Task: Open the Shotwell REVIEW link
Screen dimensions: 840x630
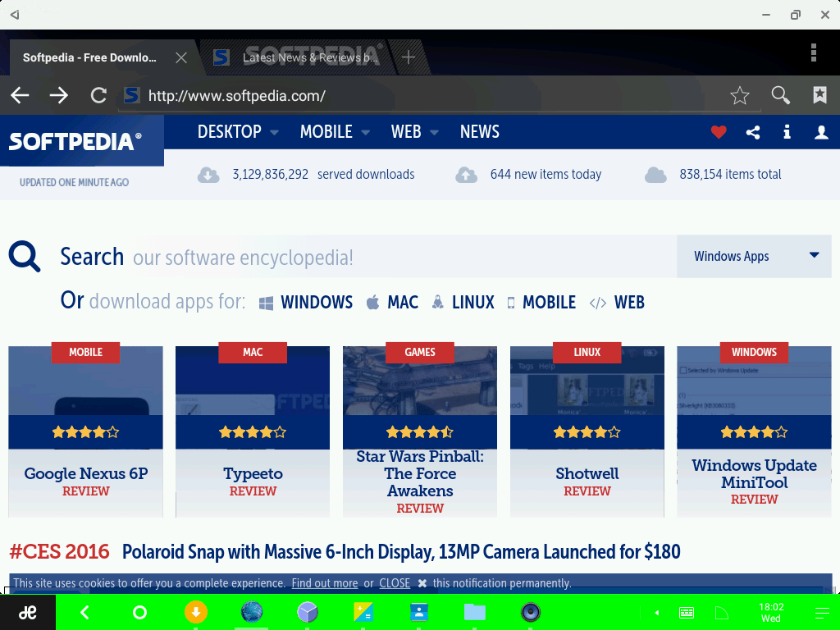Action: point(587,491)
